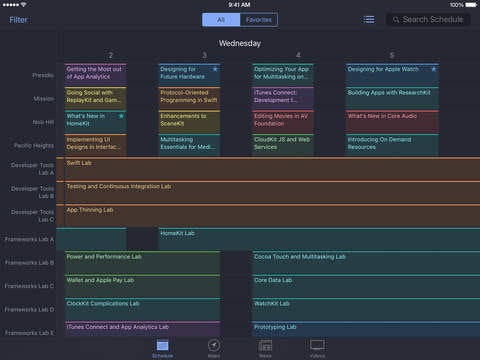The height and width of the screenshot is (360, 480).
Task: Tap the Frameworks Lab C label
Action: tap(29, 286)
